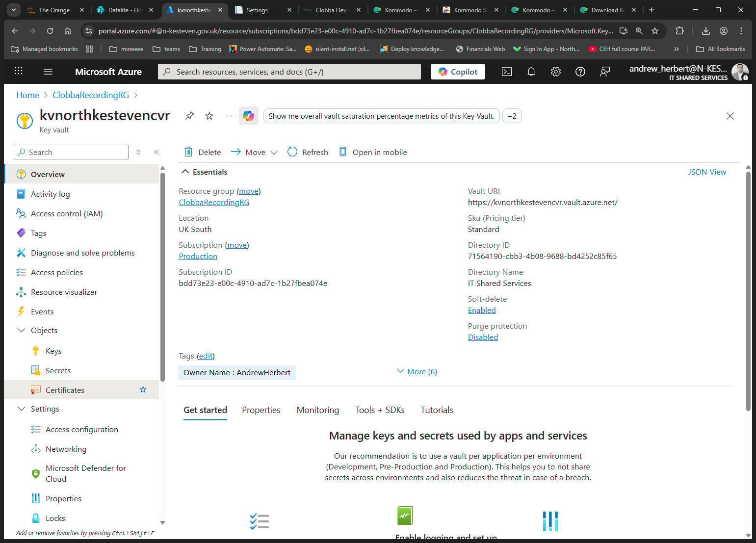
Task: Collapse the Objects menu group
Action: tap(21, 330)
